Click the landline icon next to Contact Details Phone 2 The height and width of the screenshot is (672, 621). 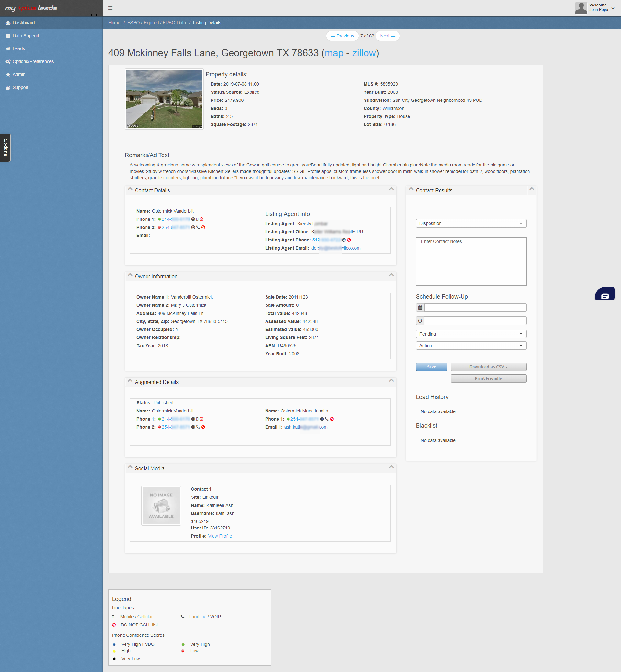[x=198, y=227]
